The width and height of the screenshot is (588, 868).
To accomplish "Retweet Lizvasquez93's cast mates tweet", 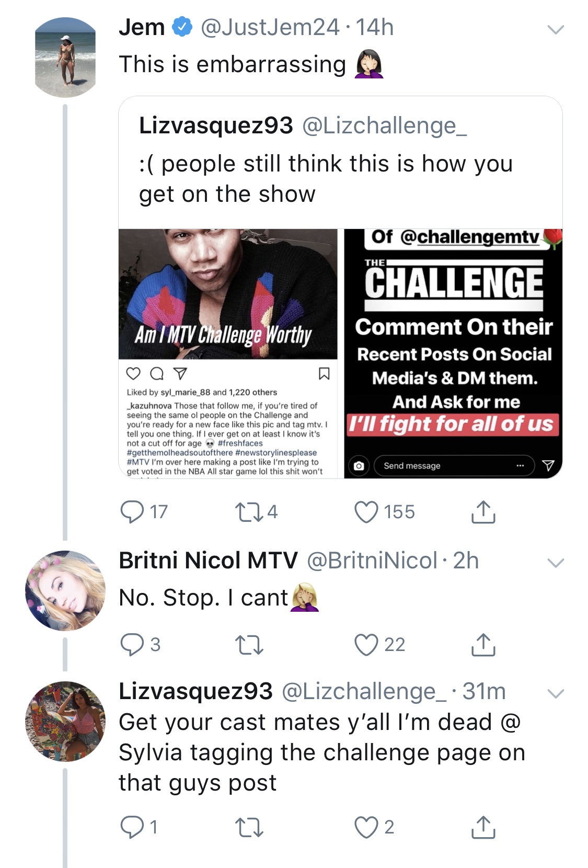I will (249, 827).
